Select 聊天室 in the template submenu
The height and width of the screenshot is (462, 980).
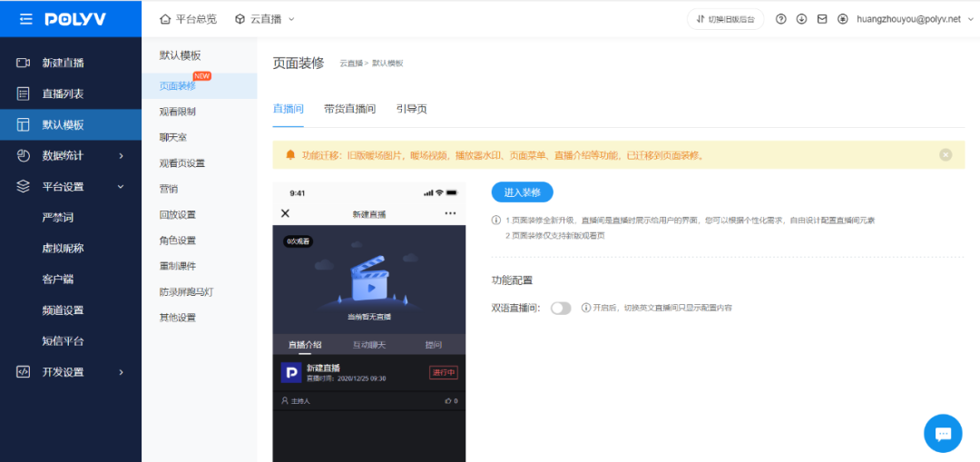point(173,138)
